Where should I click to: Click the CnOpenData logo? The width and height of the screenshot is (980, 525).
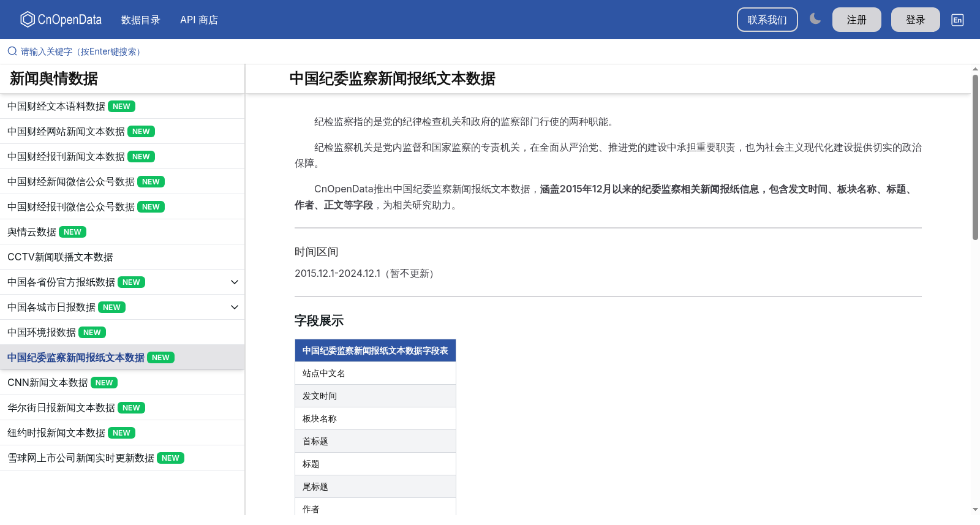(x=61, y=20)
